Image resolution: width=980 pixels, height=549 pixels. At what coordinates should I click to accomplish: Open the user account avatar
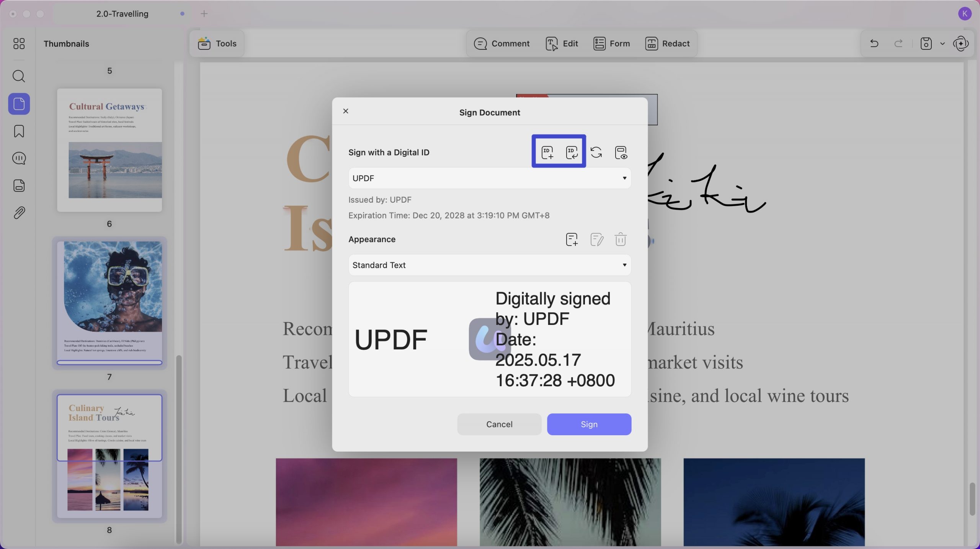(x=965, y=14)
